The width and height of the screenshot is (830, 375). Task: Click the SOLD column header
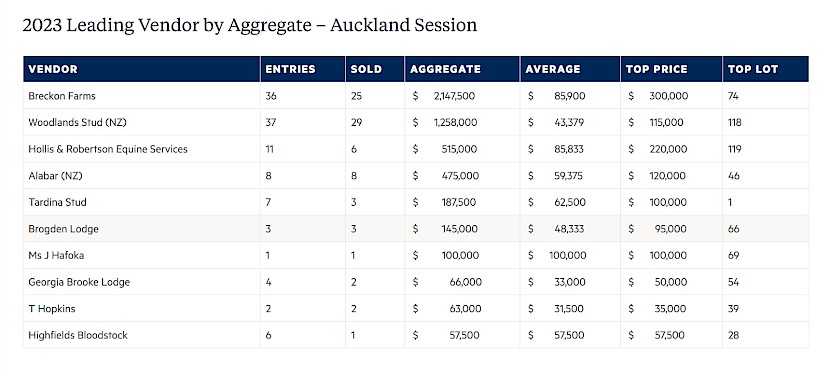click(366, 69)
